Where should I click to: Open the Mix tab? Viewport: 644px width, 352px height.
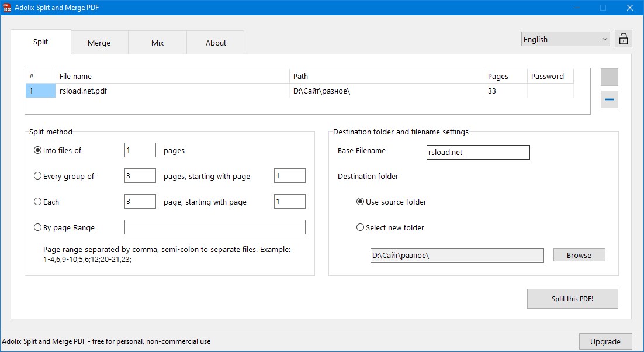(157, 42)
